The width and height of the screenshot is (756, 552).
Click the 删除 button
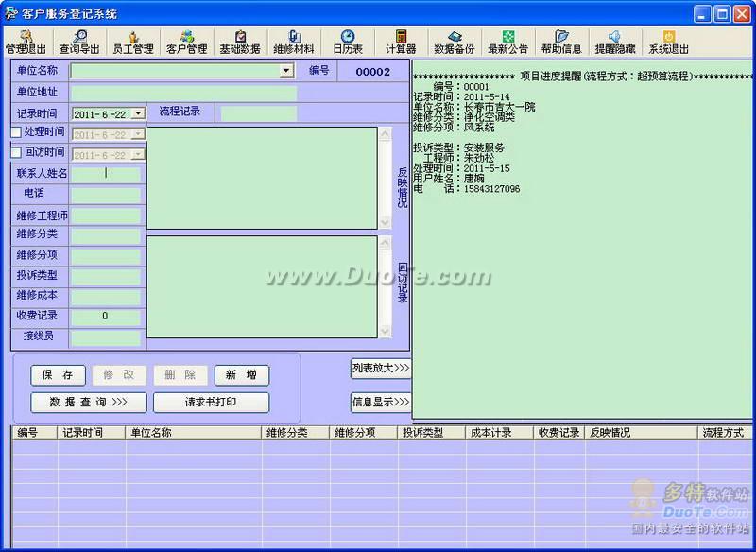coord(180,375)
